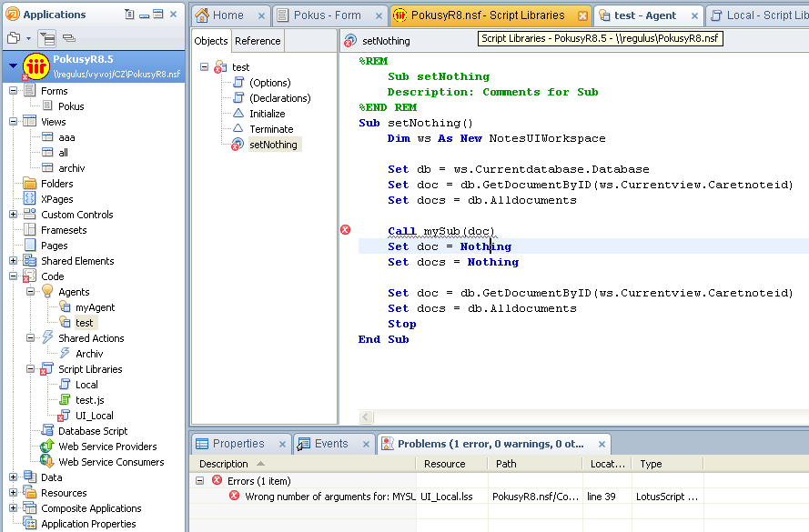Click the Resource column header in Problems
Image resolution: width=809 pixels, height=532 pixels.
(444, 464)
